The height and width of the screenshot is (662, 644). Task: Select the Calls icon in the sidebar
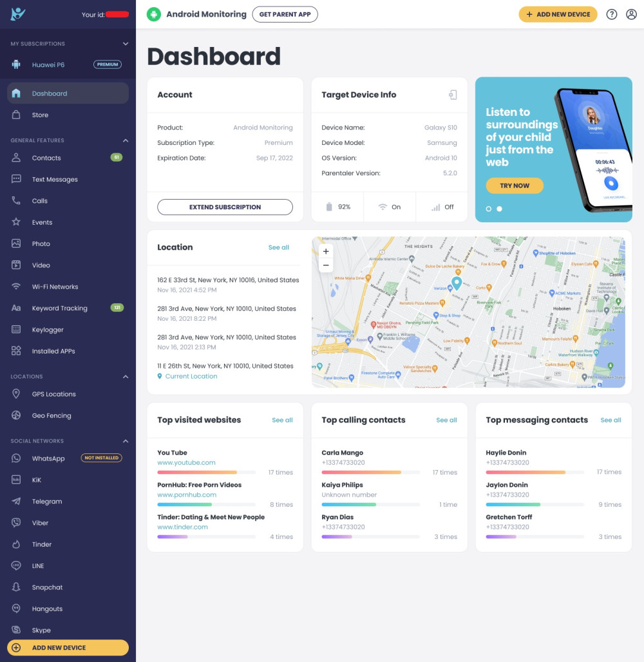click(x=15, y=200)
